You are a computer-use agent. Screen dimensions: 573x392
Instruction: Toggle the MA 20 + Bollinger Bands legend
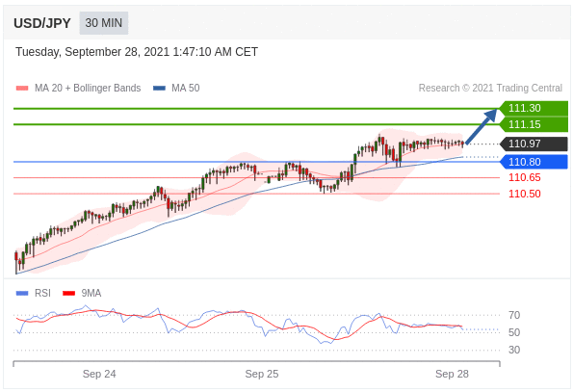pos(88,88)
